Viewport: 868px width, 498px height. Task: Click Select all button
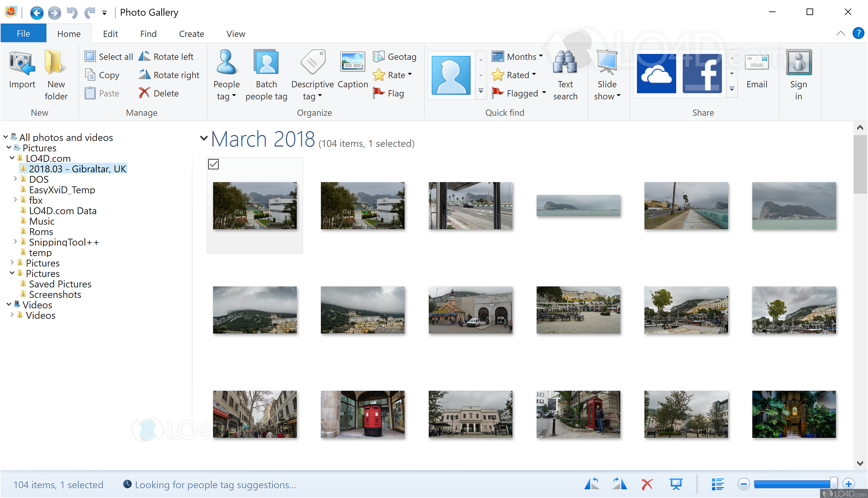pyautogui.click(x=109, y=57)
